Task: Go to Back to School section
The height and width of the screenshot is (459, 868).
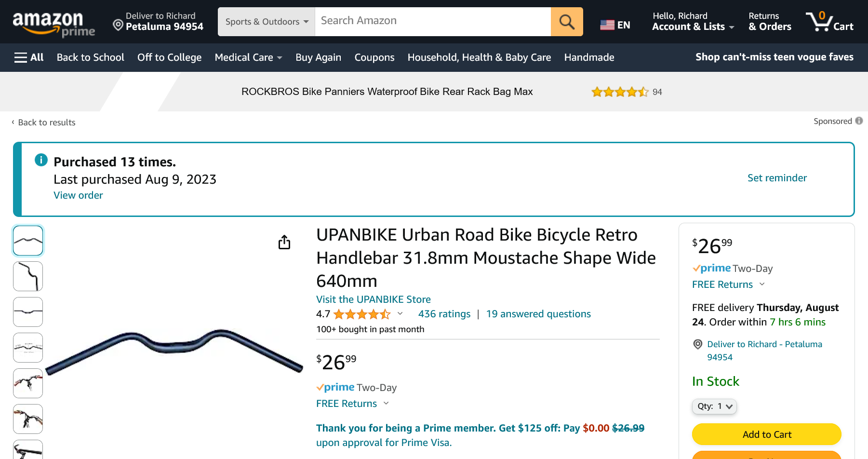Action: 90,57
